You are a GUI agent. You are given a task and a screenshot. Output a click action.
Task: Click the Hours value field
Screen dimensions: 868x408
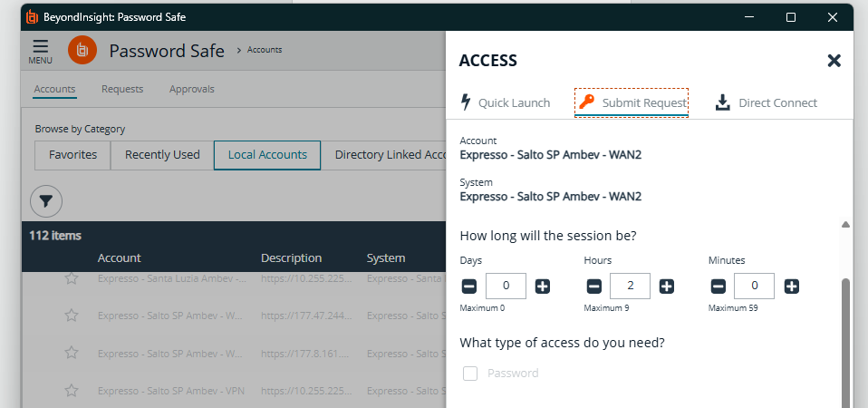(630, 287)
